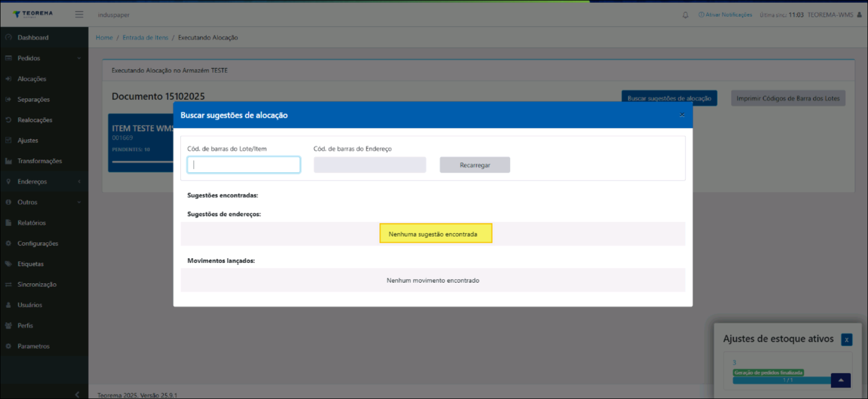Click the Recarregar button
The width and height of the screenshot is (868, 399).
coord(474,165)
